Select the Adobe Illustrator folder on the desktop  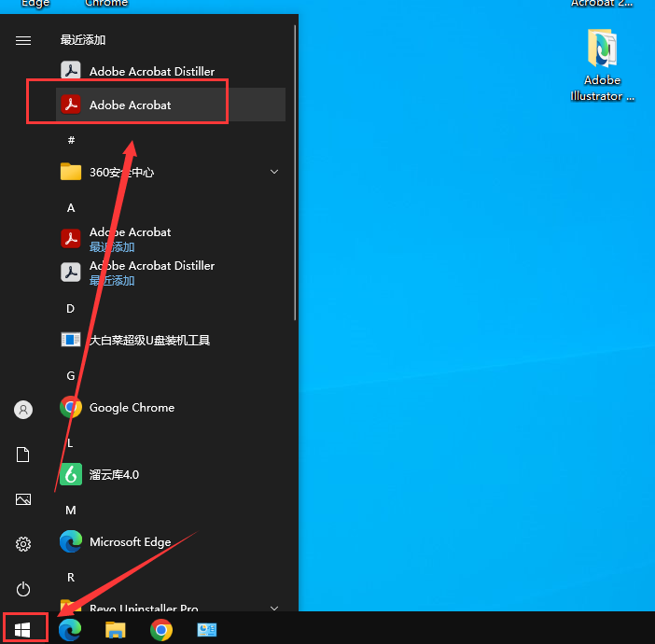point(603,65)
